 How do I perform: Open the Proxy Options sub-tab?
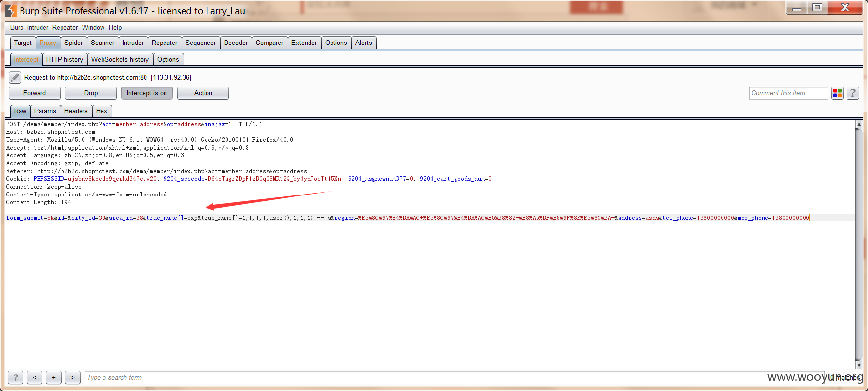coord(168,59)
